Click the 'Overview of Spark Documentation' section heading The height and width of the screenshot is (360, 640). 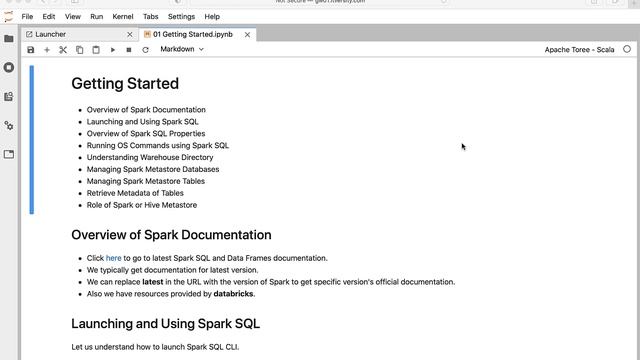(x=171, y=235)
